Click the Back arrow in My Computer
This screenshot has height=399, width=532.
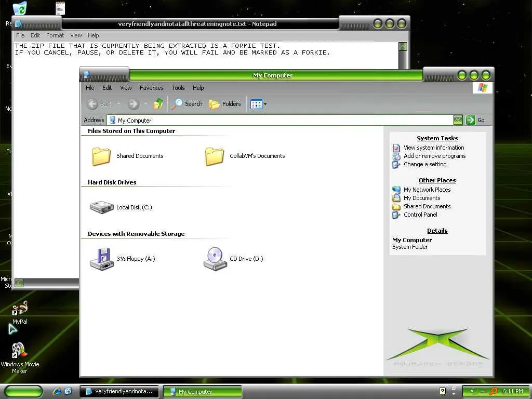[x=92, y=104]
